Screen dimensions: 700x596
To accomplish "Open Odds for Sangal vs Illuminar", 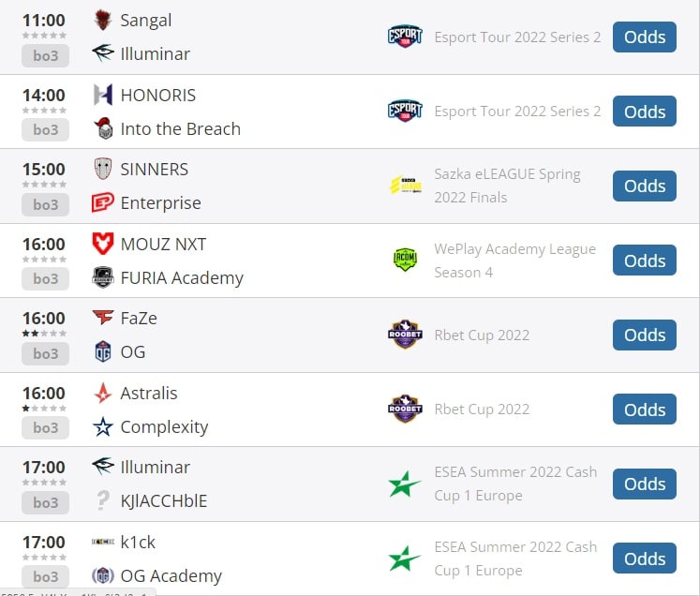I will coord(644,37).
